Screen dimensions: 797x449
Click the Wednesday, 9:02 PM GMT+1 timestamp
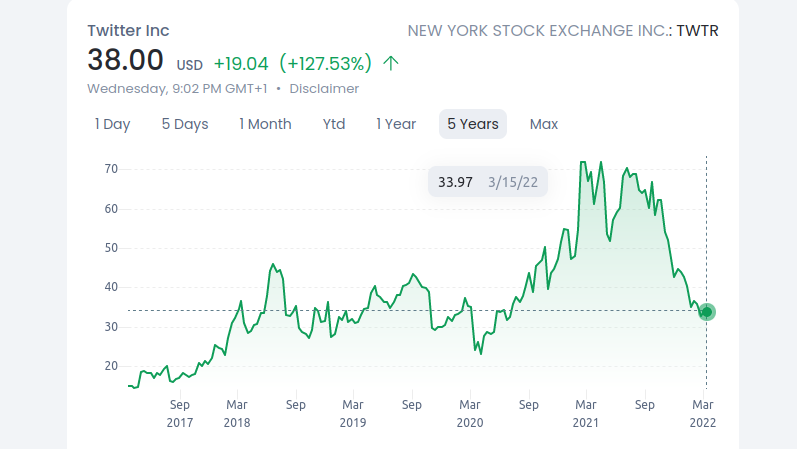177,89
